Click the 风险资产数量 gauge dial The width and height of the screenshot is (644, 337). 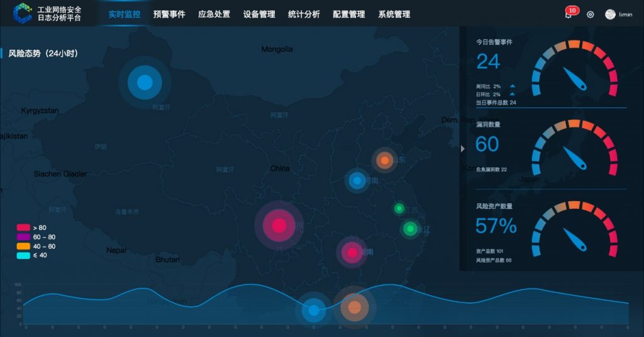click(x=575, y=229)
